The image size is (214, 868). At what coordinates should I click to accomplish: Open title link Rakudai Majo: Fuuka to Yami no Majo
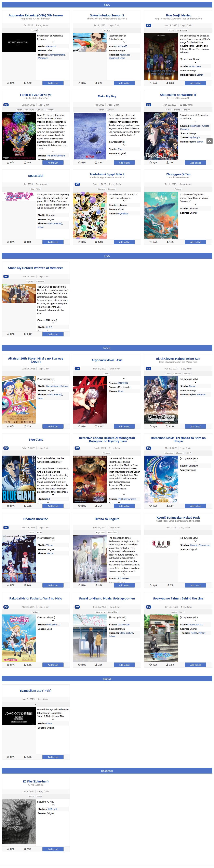pyautogui.click(x=36, y=598)
